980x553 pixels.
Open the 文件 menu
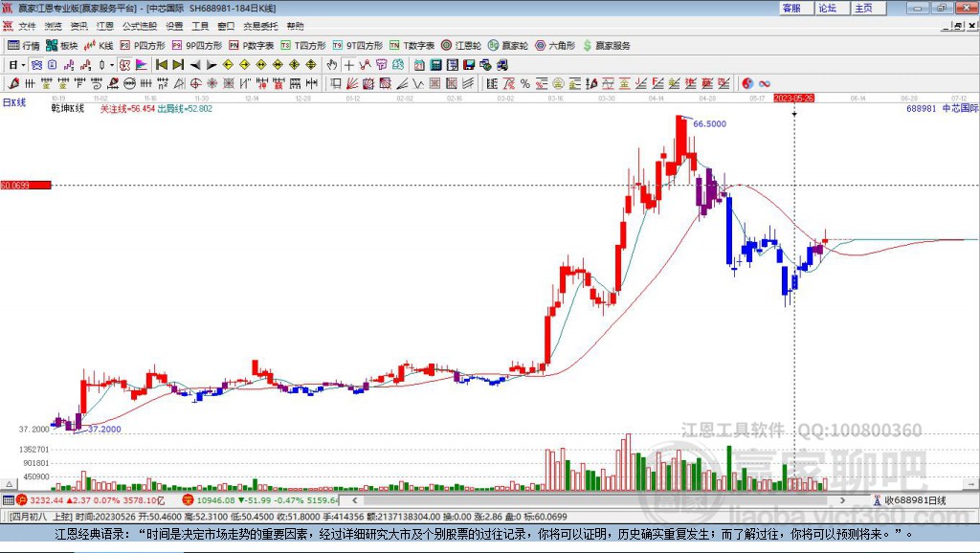pos(27,26)
